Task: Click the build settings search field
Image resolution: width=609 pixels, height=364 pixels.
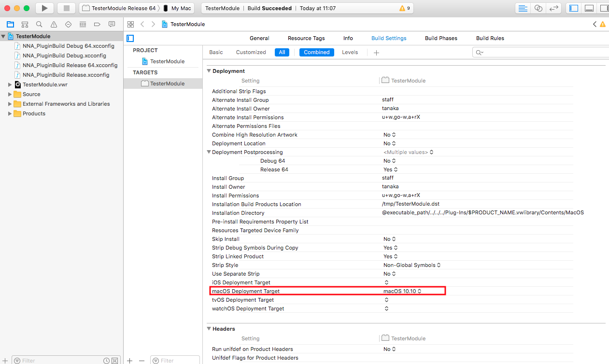Action: pyautogui.click(x=540, y=52)
